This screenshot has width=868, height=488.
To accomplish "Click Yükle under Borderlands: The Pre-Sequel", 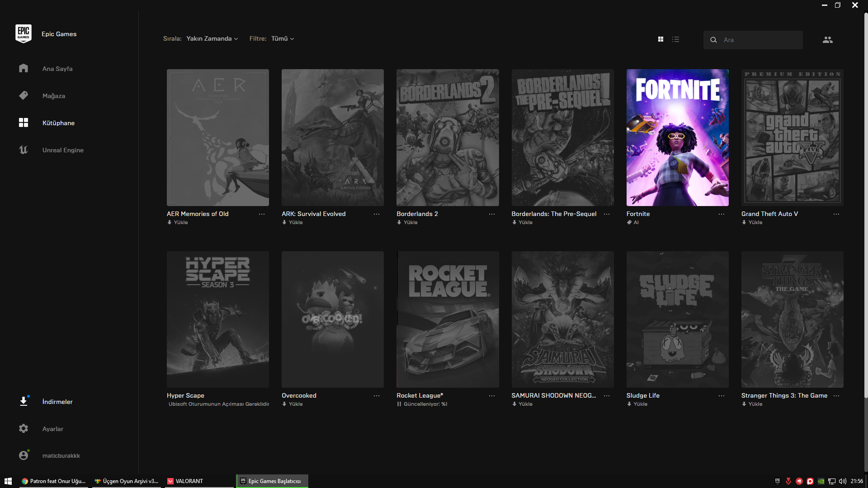I will (522, 222).
